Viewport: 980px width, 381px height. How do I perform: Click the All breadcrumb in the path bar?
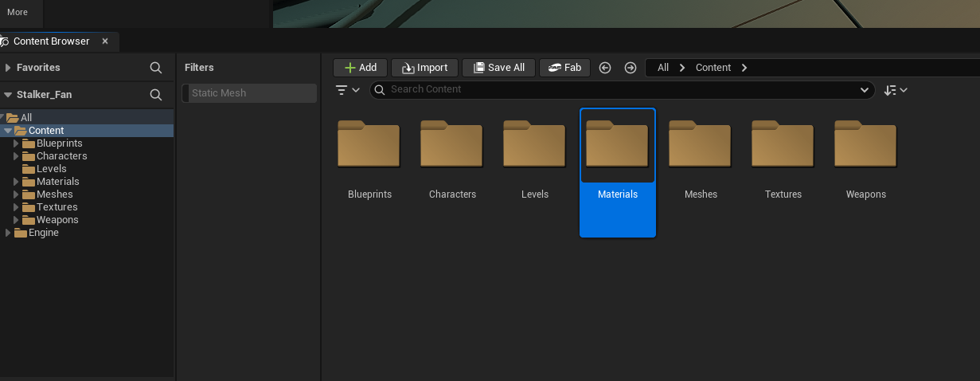(663, 68)
